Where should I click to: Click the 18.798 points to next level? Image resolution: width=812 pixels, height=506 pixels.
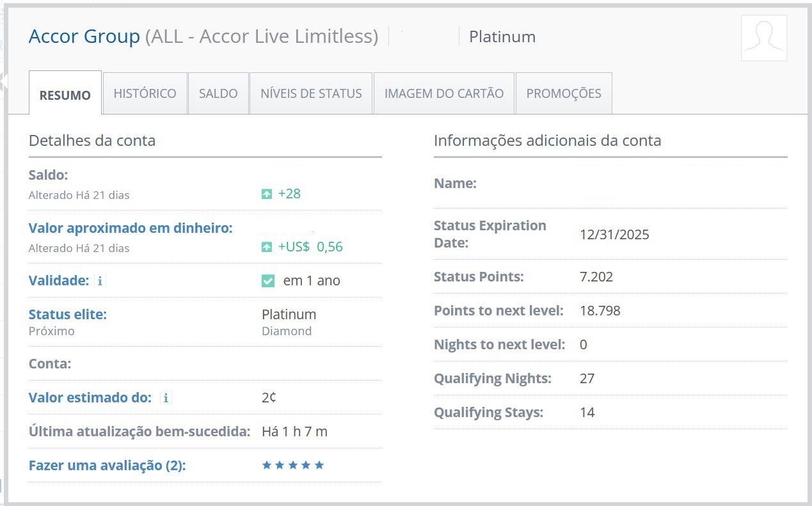point(600,310)
